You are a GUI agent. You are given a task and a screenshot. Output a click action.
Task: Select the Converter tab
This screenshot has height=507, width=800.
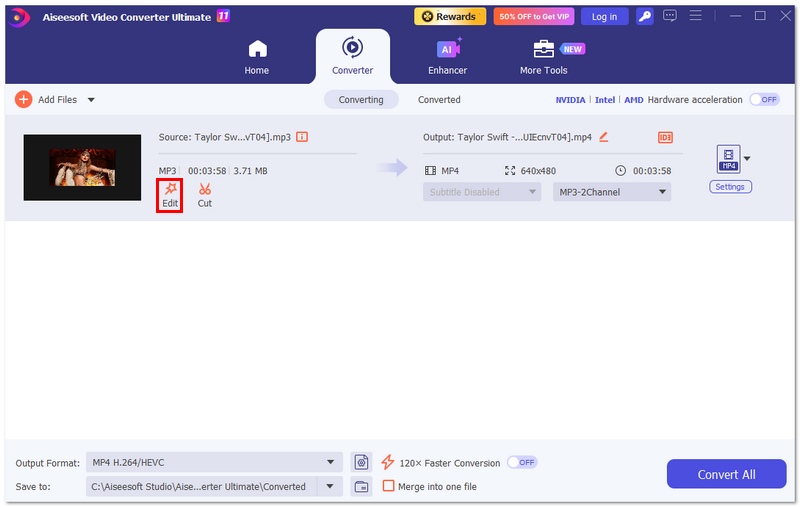353,57
